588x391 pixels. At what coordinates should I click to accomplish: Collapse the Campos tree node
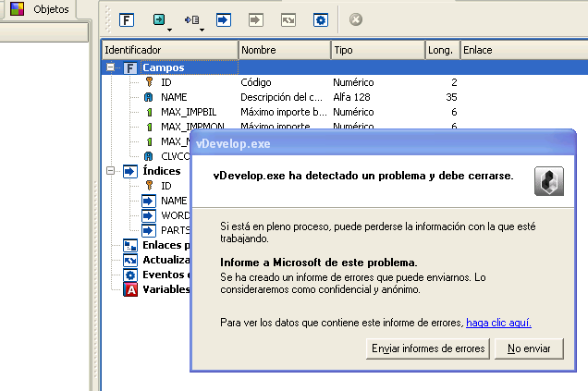110,67
